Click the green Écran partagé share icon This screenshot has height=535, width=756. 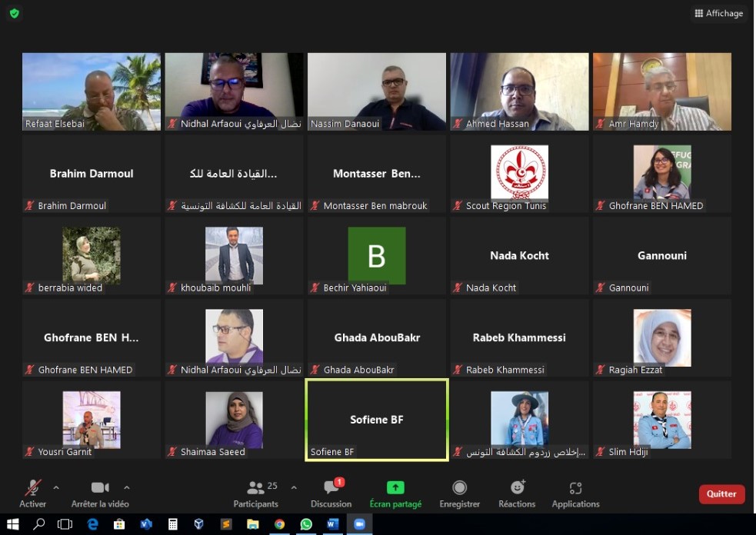point(395,488)
